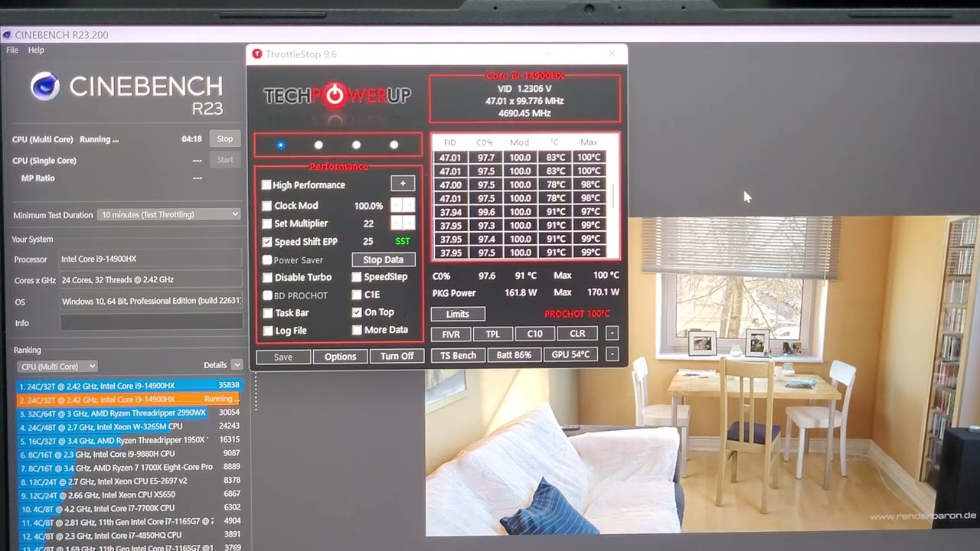Click the plus button beside High Performance
The image size is (980, 551).
(x=403, y=184)
